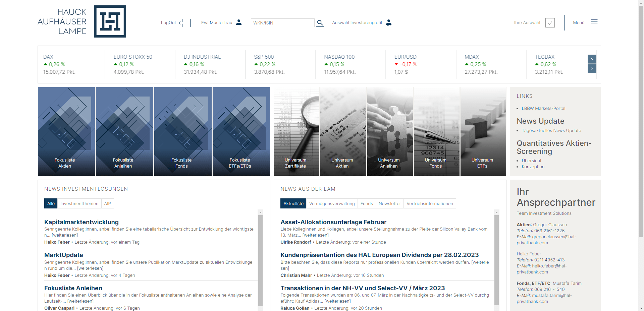
Task: Select the Aktuellste tab in LAM news
Action: tap(293, 203)
